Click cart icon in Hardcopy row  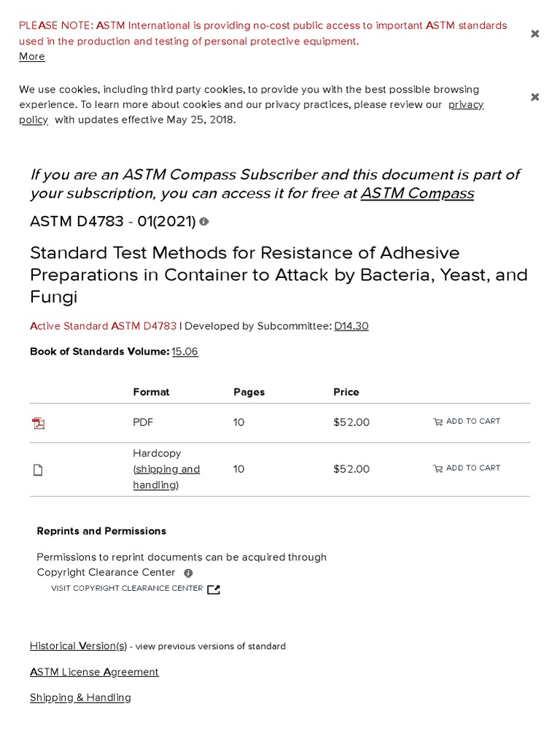pos(437,468)
